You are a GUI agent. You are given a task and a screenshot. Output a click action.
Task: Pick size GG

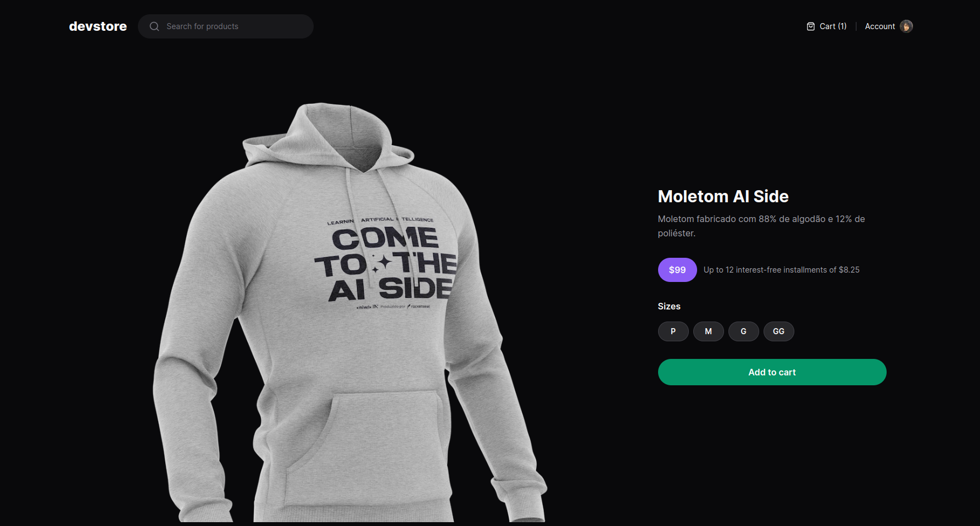pyautogui.click(x=778, y=331)
